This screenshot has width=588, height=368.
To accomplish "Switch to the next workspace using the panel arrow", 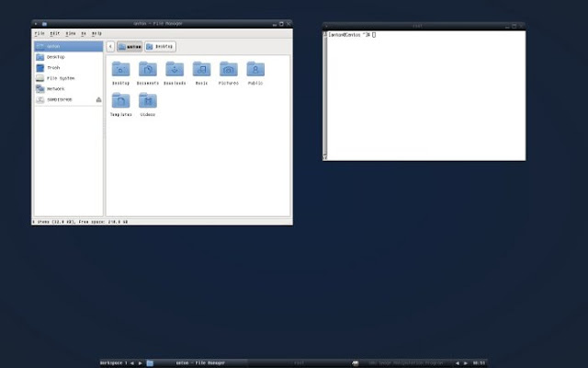I will pos(141,363).
